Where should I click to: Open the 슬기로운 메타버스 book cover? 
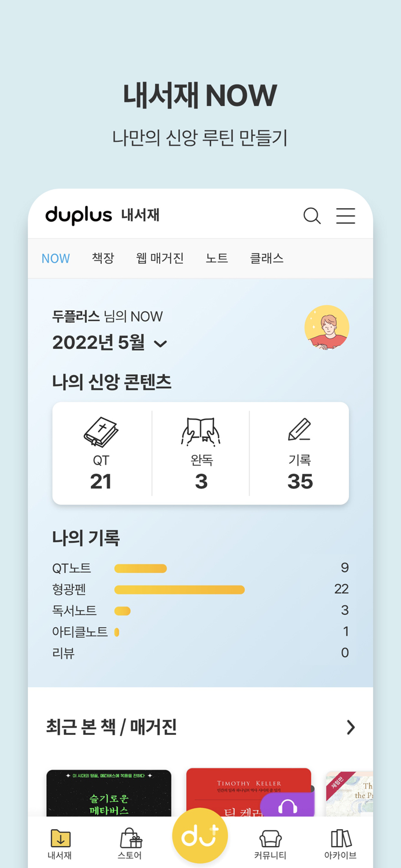(109, 796)
